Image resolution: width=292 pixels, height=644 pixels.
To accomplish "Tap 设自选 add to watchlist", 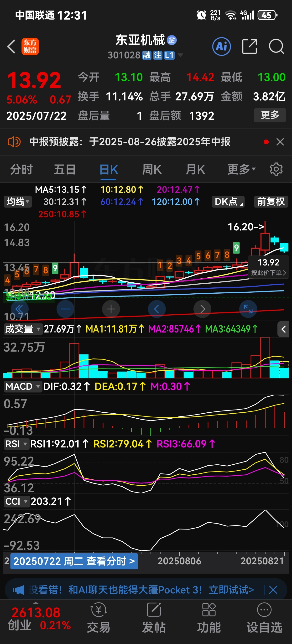I will [x=264, y=618].
